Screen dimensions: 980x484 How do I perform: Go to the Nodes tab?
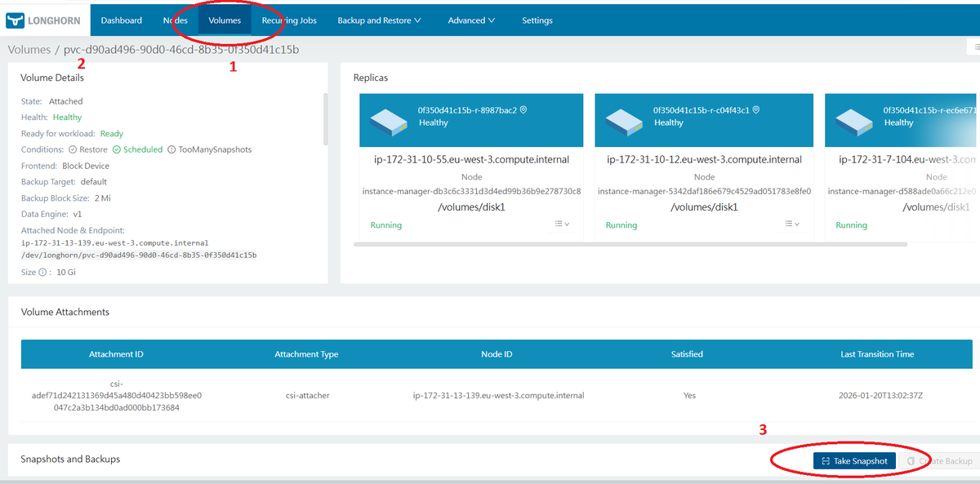click(x=176, y=20)
